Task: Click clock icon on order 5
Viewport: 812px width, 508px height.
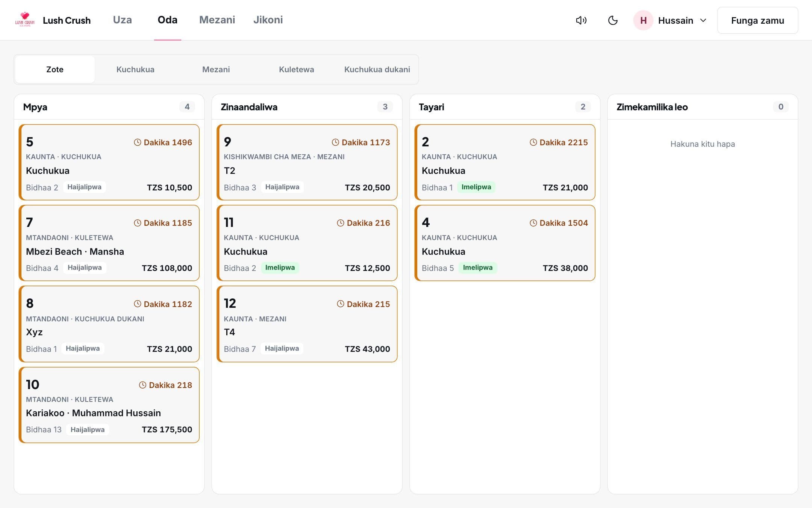Action: [138, 142]
